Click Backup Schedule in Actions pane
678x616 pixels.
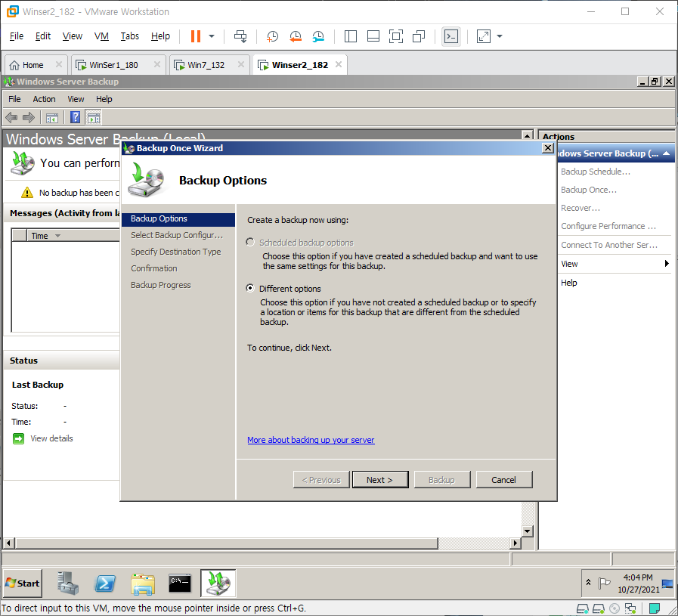(596, 172)
